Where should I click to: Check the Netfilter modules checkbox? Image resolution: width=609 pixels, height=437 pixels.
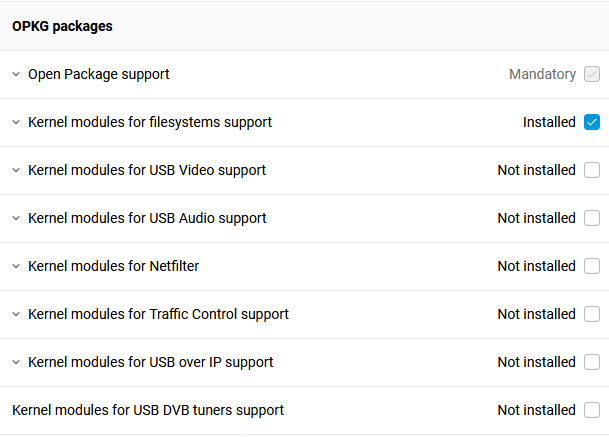point(592,266)
